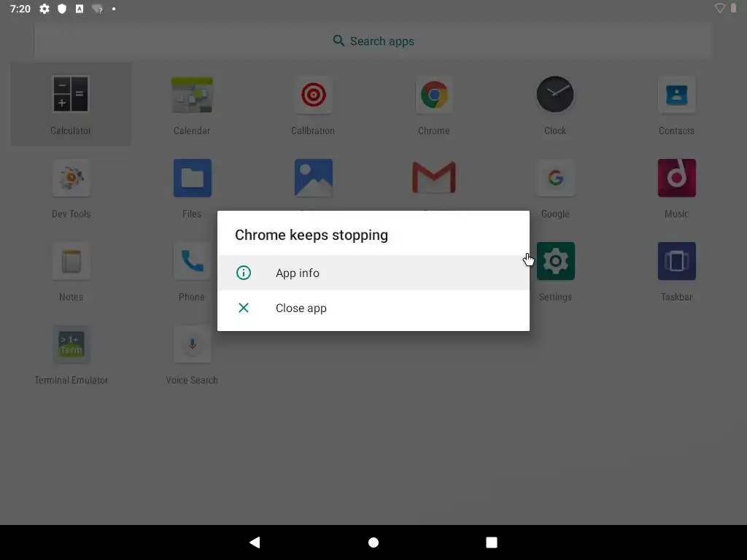Open App info from crash dialog

click(373, 273)
